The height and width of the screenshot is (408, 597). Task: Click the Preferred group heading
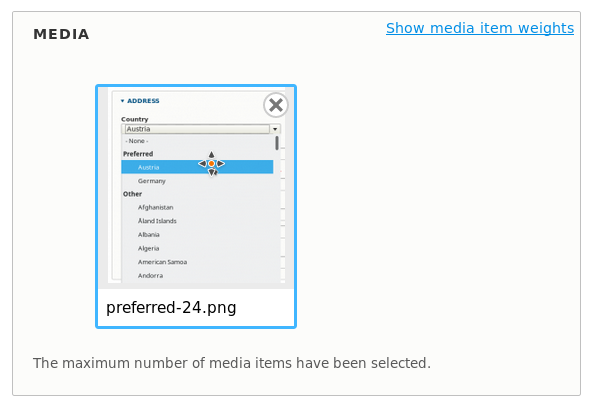[138, 154]
